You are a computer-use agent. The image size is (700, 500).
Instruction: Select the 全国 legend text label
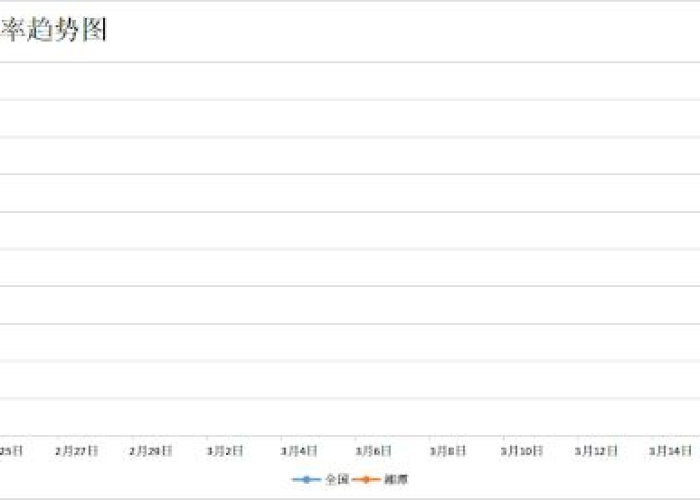[x=336, y=480]
